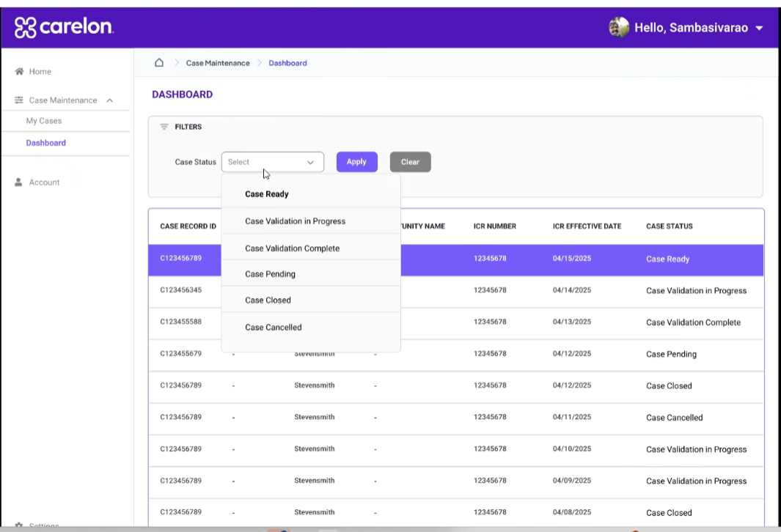
Task: Choose Case Ready from the dropdown list
Action: pyautogui.click(x=267, y=194)
